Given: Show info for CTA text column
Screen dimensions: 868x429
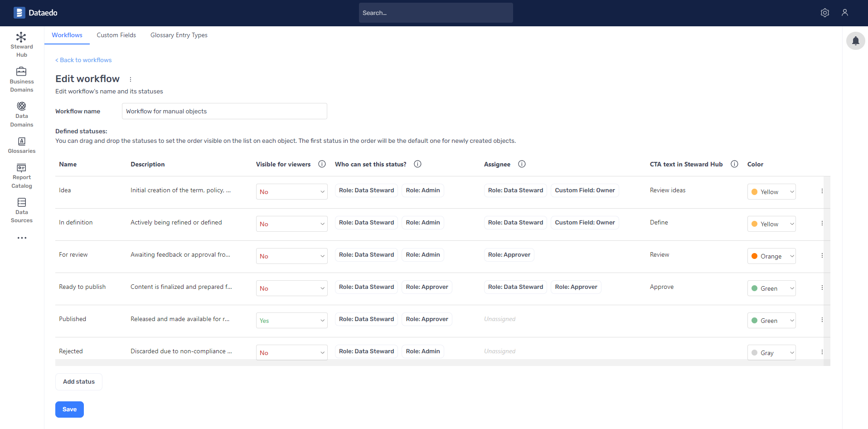Looking at the screenshot, I should click(734, 164).
